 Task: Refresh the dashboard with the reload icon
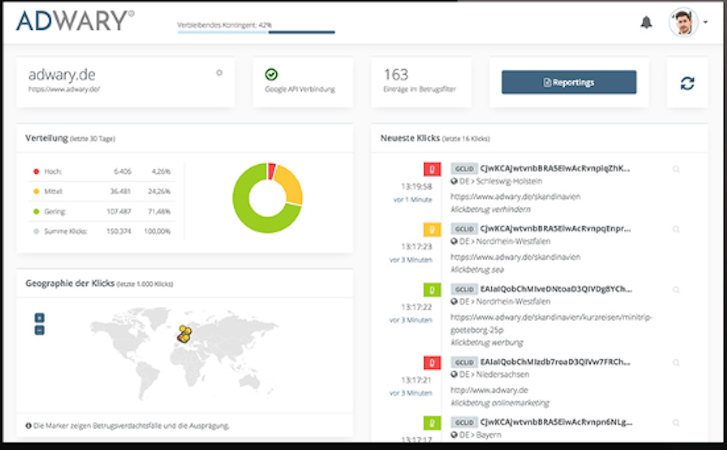pyautogui.click(x=687, y=83)
